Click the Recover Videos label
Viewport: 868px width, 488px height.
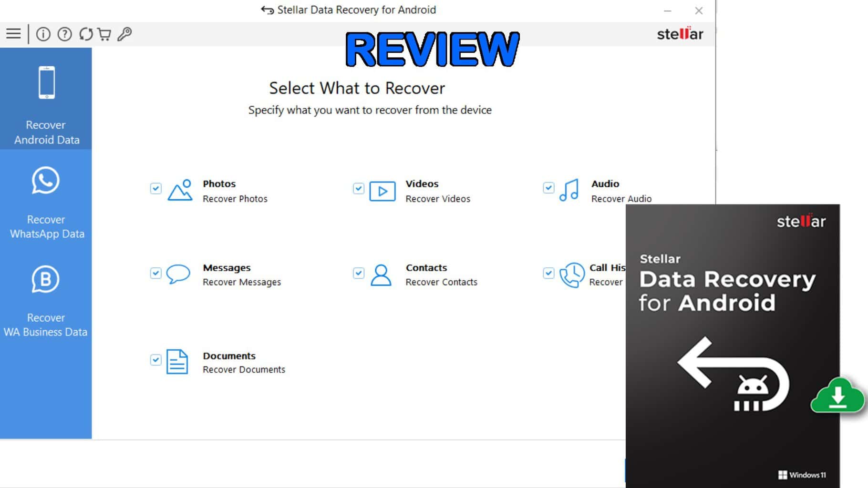(x=438, y=199)
